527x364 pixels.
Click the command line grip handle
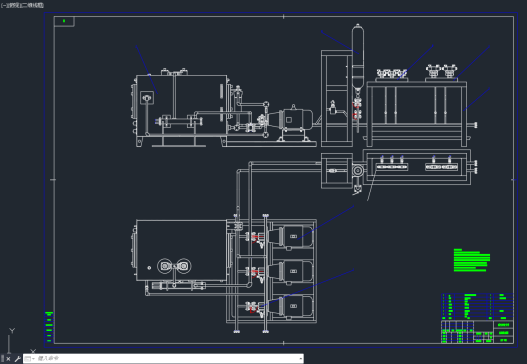point(2,359)
